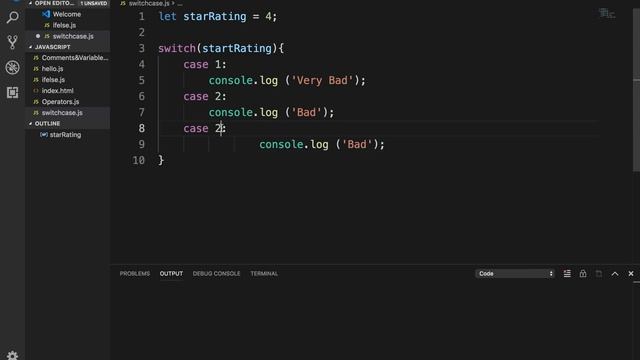Close the bottom panel
Image resolution: width=640 pixels, height=360 pixels.
631,273
